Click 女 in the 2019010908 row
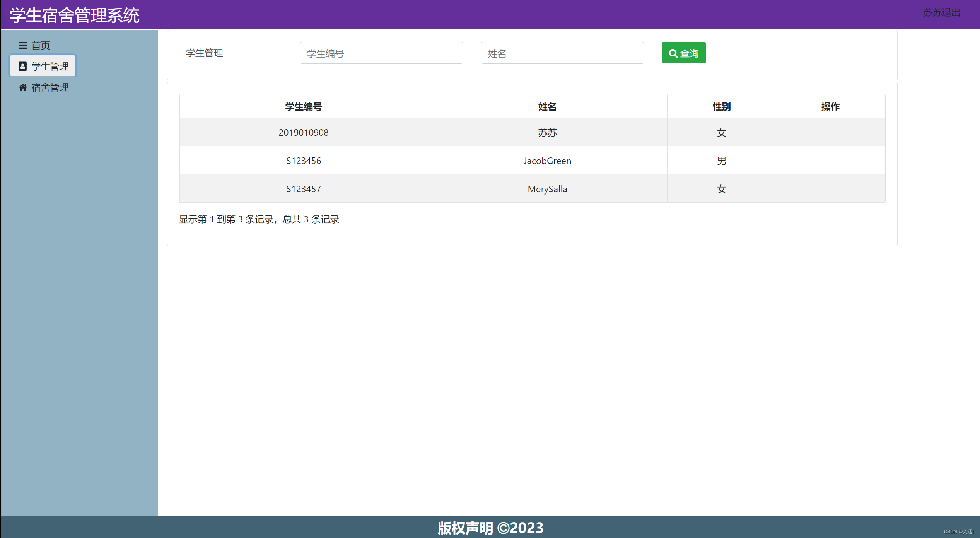 (x=722, y=132)
